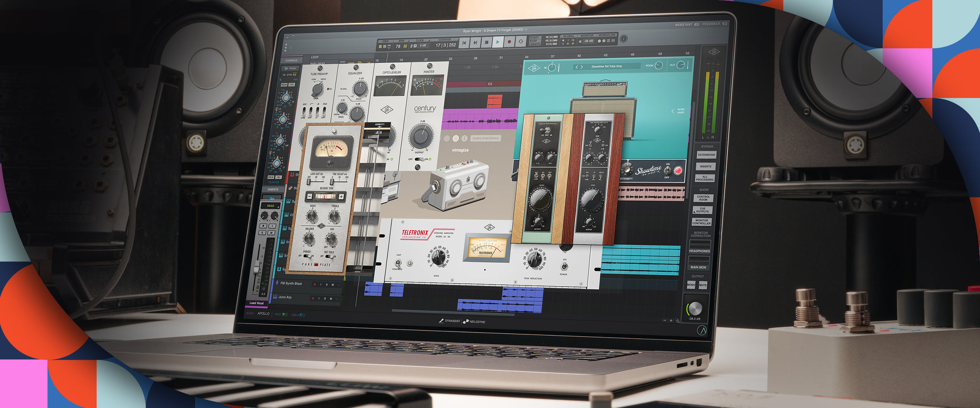The image size is (980, 408).
Task: Toggle Showtime amp On/Off switch
Action: pyautogui.click(x=668, y=171)
